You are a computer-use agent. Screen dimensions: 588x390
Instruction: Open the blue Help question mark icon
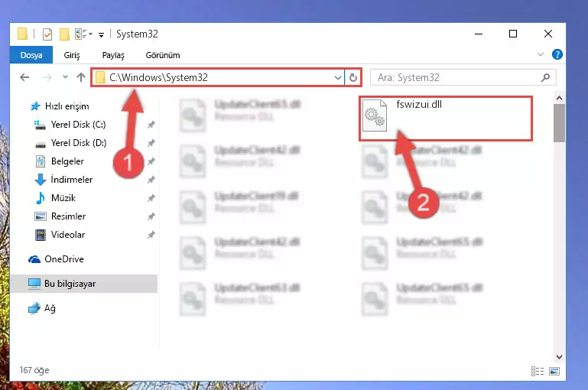(557, 54)
